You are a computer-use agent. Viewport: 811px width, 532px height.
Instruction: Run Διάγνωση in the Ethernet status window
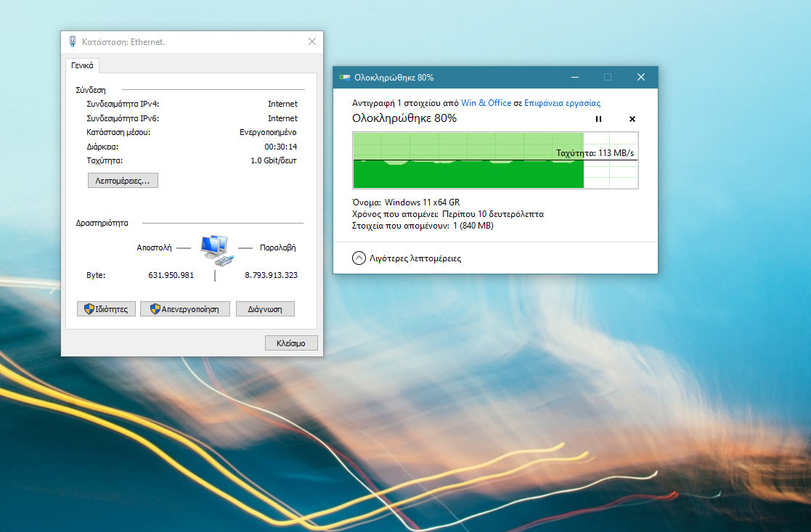pyautogui.click(x=265, y=309)
